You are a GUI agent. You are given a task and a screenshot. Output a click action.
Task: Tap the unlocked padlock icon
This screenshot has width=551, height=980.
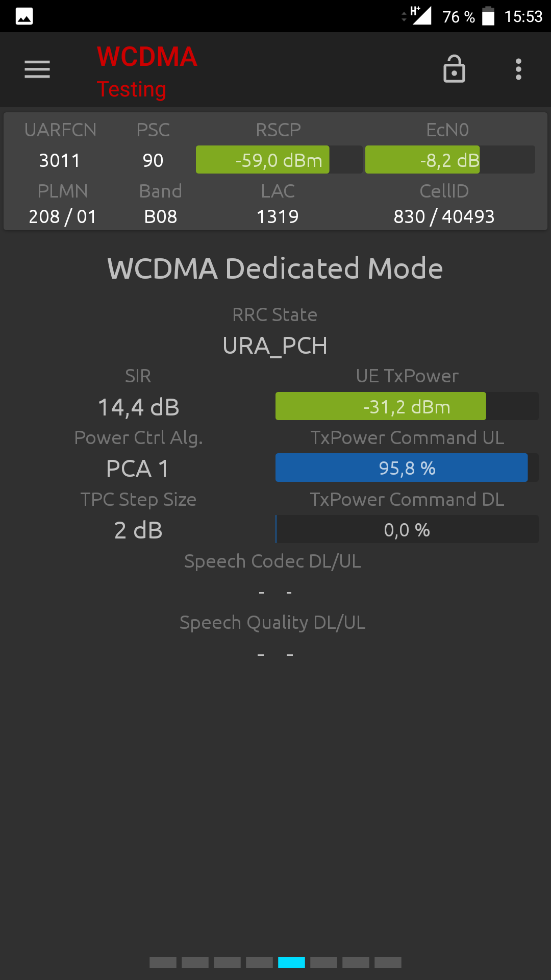[x=454, y=69]
